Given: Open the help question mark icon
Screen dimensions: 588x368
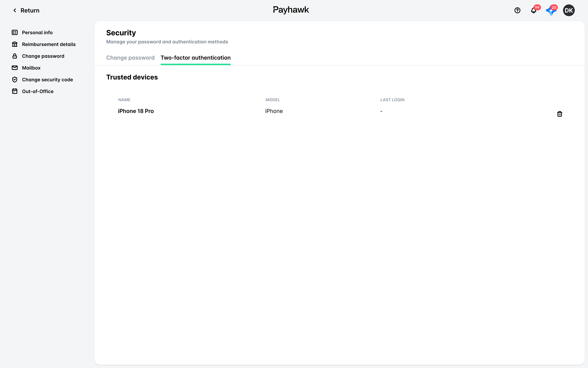Looking at the screenshot, I should point(517,10).
